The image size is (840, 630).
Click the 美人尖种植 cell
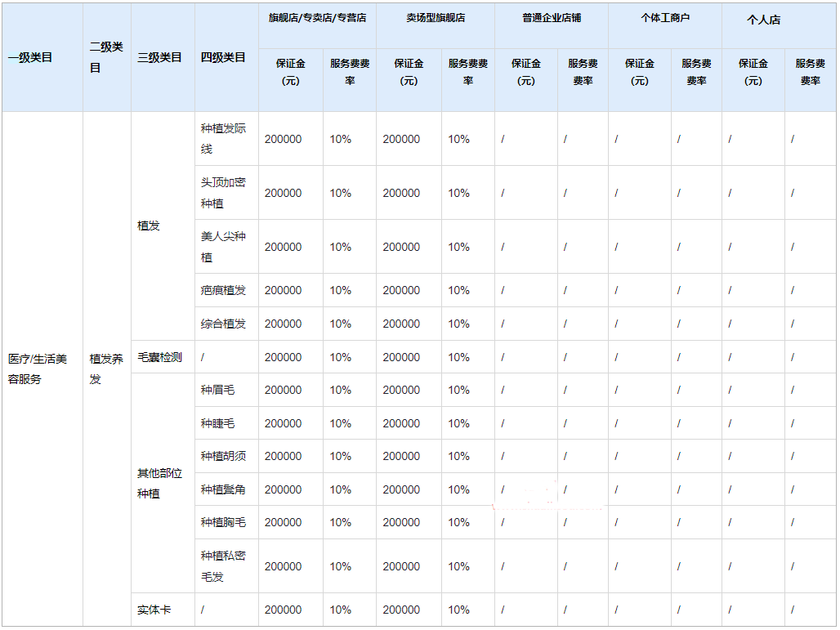click(x=223, y=247)
